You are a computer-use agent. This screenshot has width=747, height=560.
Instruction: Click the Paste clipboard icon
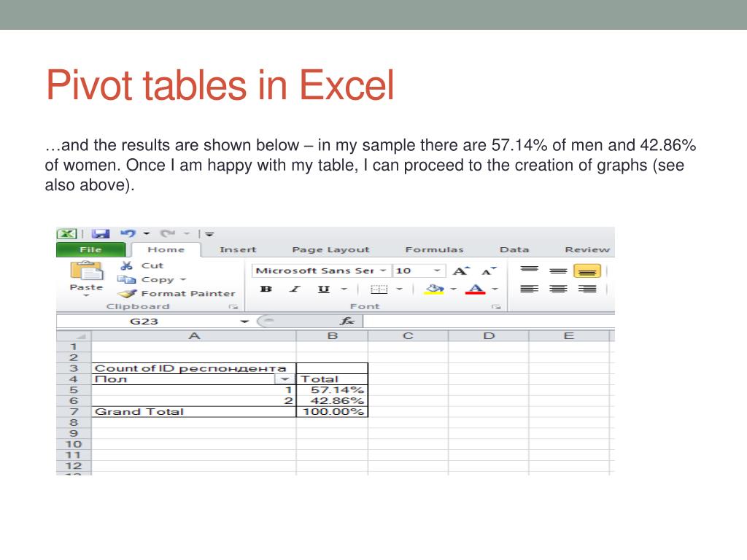(x=86, y=271)
